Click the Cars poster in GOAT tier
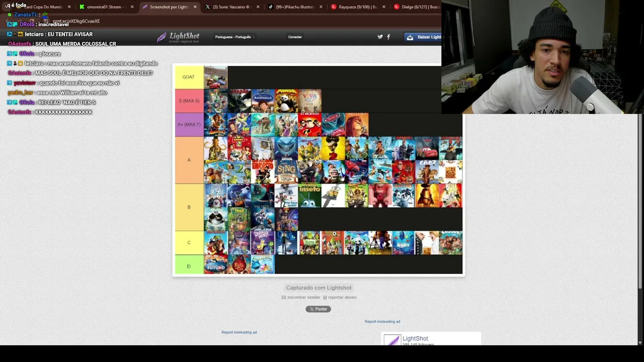Image resolution: width=644 pixels, height=362 pixels. point(215,77)
